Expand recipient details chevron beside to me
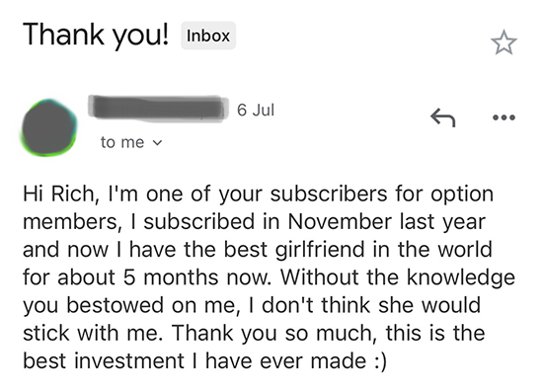 (x=157, y=142)
